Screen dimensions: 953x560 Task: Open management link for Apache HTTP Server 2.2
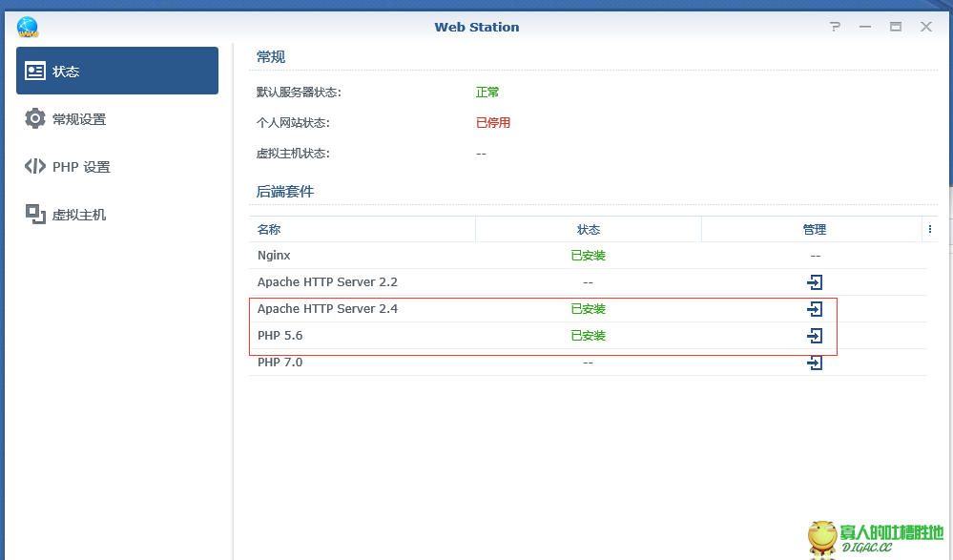click(815, 282)
